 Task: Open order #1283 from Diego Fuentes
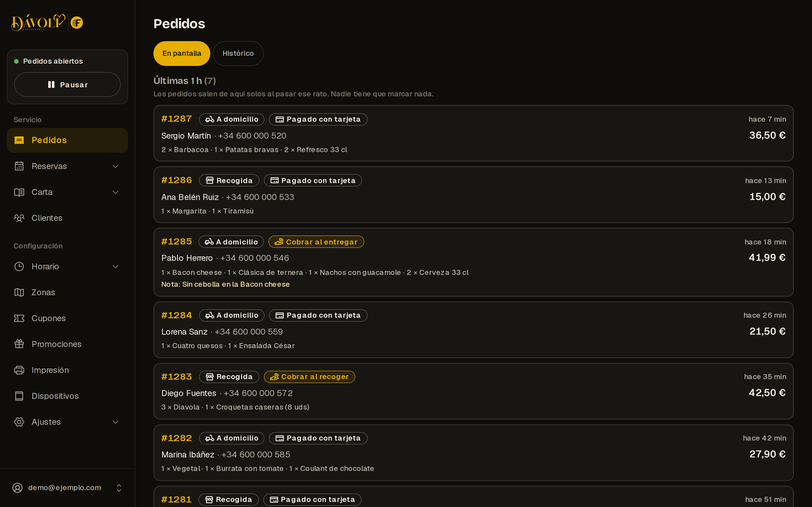(x=473, y=391)
